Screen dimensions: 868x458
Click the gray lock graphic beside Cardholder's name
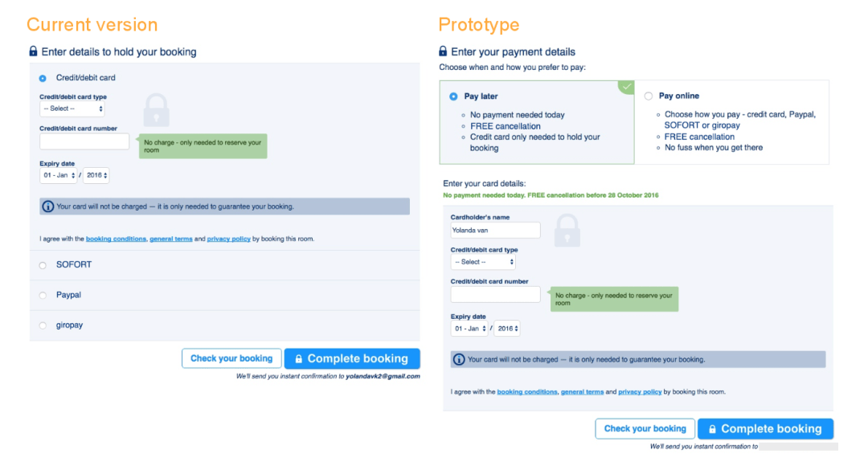pyautogui.click(x=567, y=230)
